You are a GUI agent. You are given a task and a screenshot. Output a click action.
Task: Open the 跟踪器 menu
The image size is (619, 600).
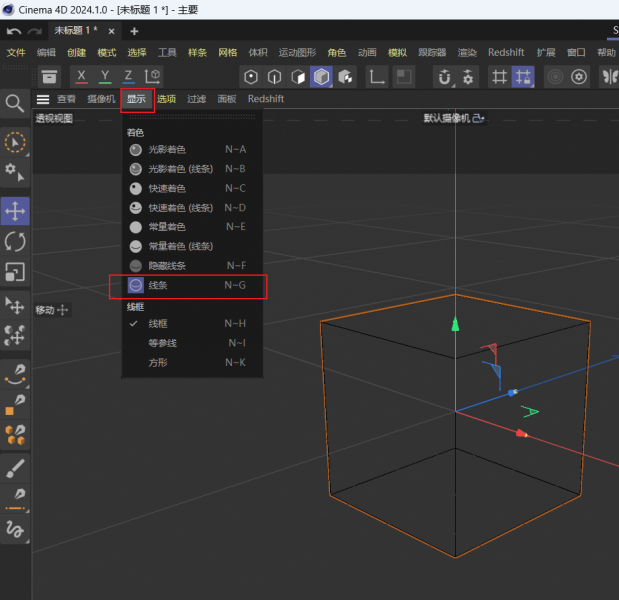[x=432, y=52]
